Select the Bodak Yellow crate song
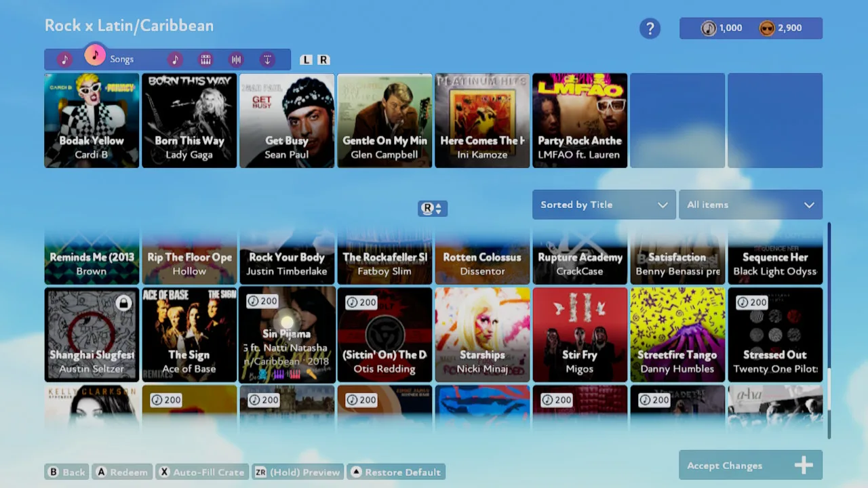 [92, 121]
